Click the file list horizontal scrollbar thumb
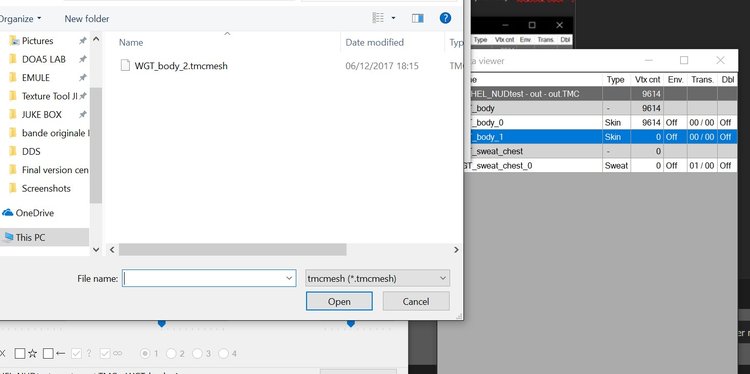The height and width of the screenshot is (374, 750). coord(232,250)
